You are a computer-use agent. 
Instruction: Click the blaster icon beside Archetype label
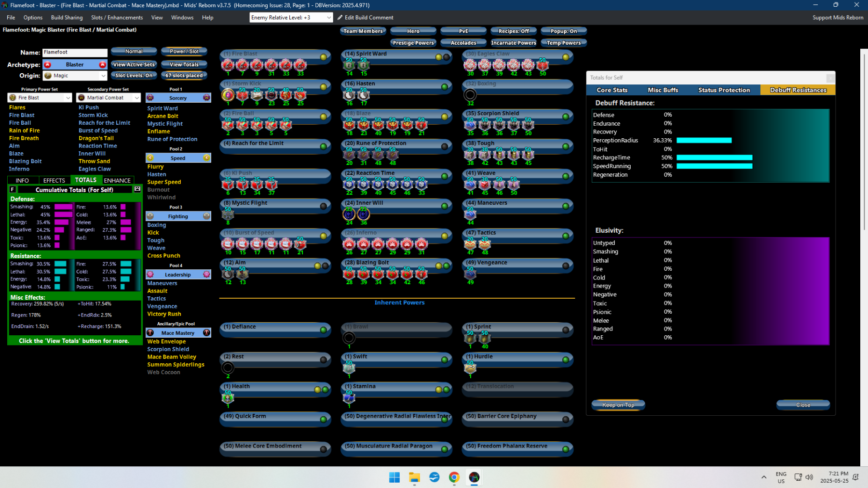tap(47, 65)
